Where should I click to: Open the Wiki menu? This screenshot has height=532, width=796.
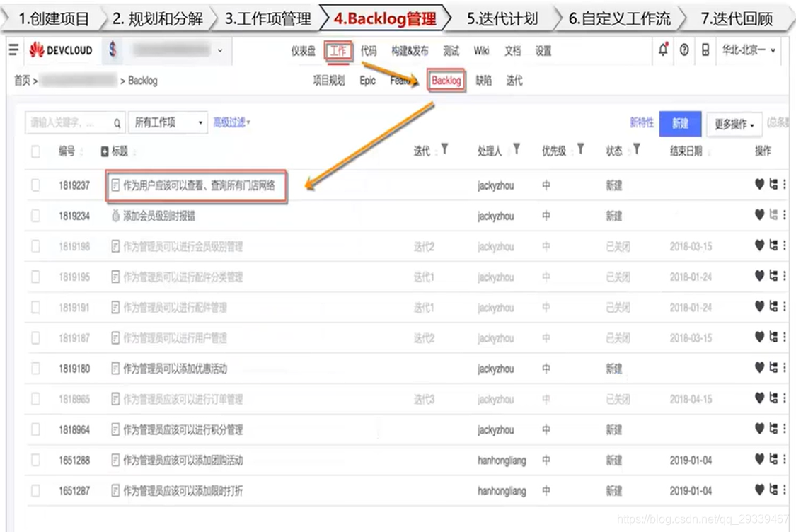point(481,51)
